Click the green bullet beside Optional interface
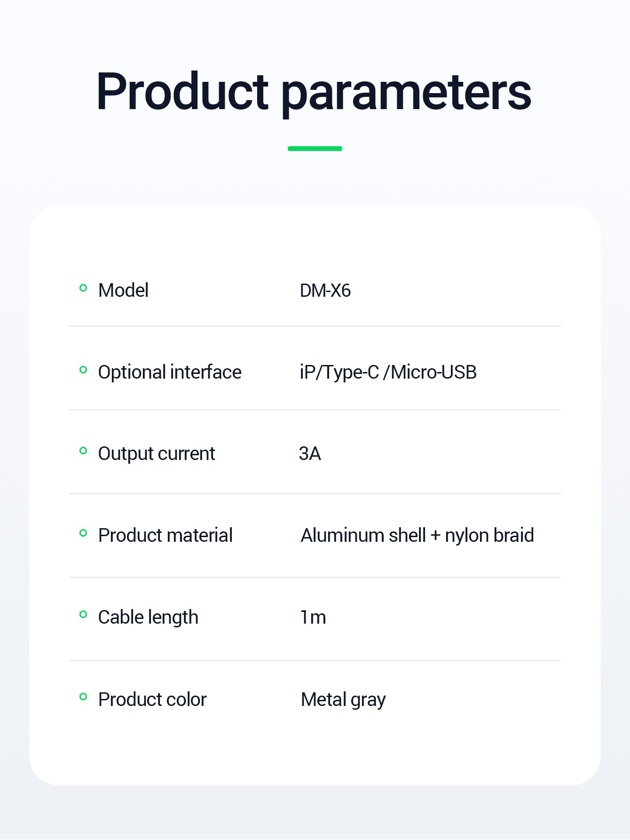 83,370
